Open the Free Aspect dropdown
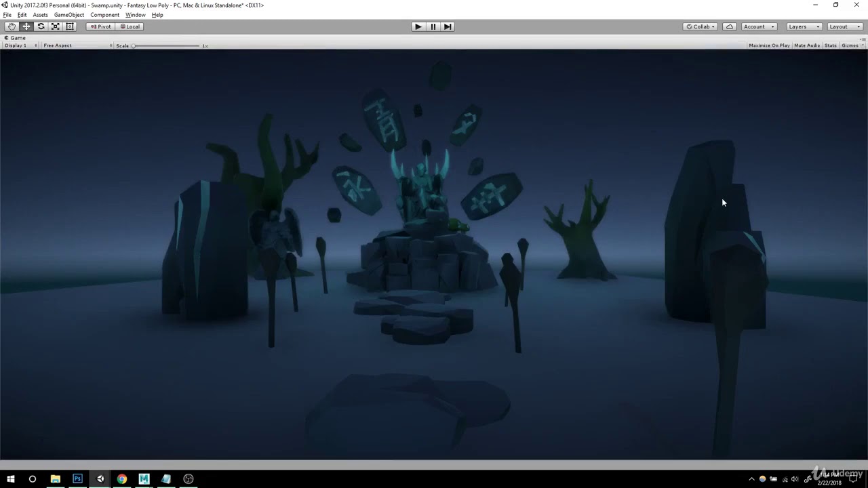The width and height of the screenshot is (868, 488). [x=77, y=45]
